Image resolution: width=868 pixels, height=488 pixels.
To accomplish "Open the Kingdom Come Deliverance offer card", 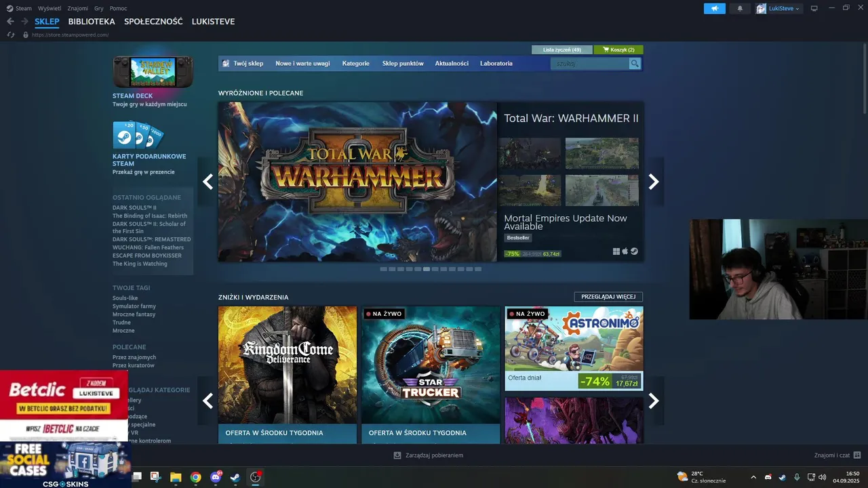I will [288, 375].
